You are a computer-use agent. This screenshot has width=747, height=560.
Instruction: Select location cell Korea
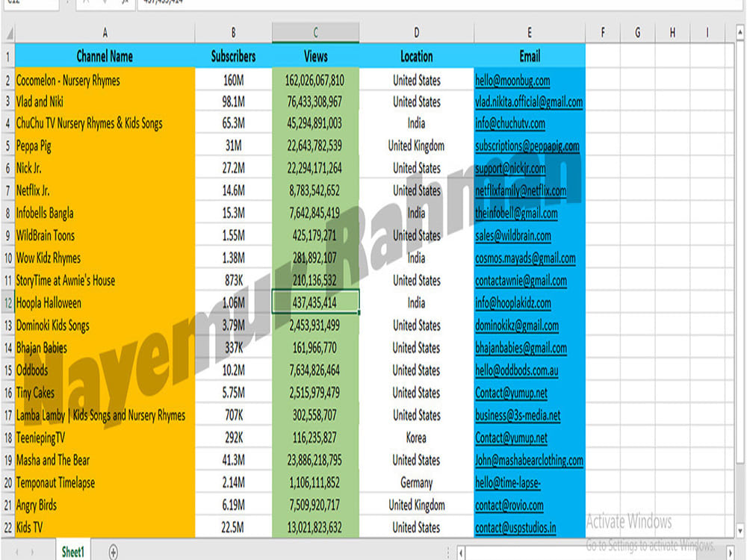[x=416, y=438]
